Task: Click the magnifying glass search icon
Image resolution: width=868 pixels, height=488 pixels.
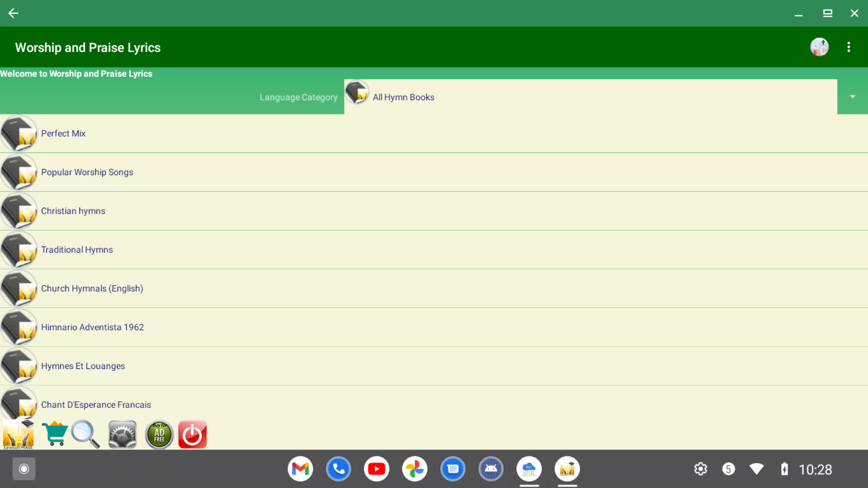Action: tap(85, 434)
